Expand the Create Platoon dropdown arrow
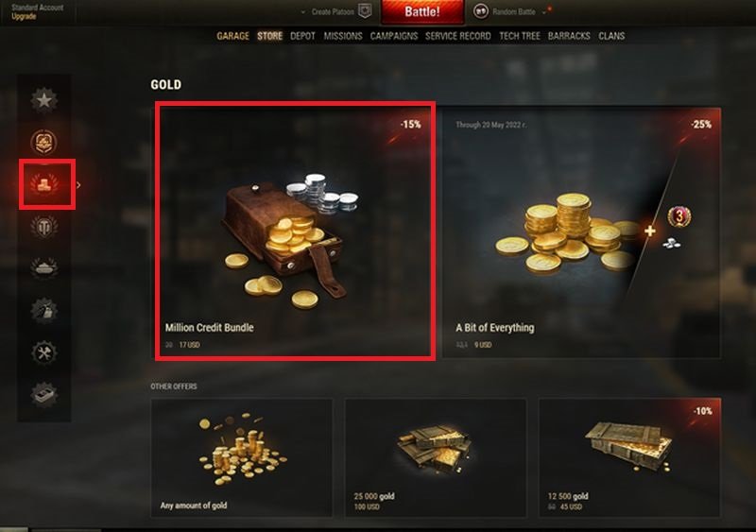Viewport: 756px width, 532px height. click(302, 12)
